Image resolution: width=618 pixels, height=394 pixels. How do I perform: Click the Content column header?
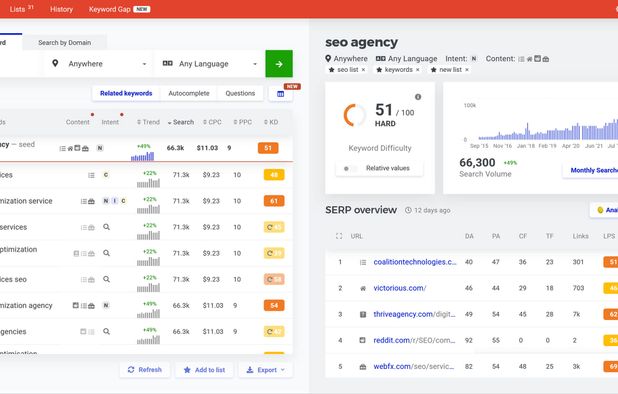pos(78,122)
